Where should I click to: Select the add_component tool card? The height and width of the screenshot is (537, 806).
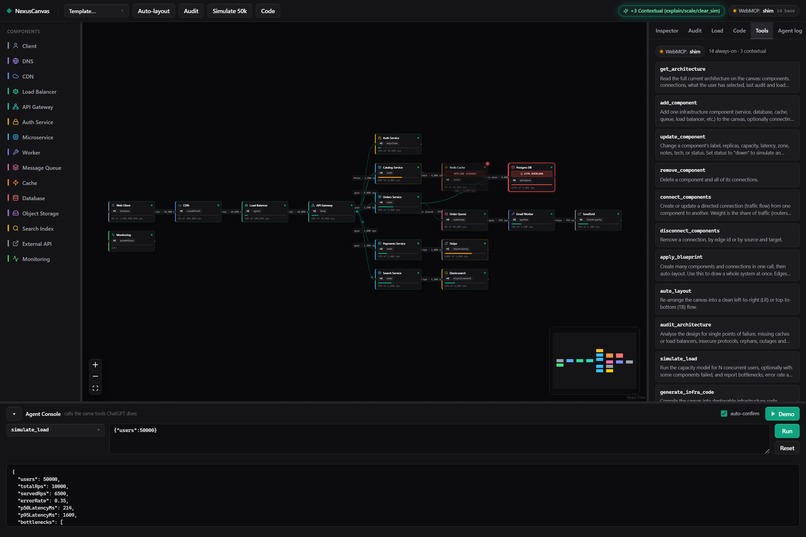(x=727, y=111)
